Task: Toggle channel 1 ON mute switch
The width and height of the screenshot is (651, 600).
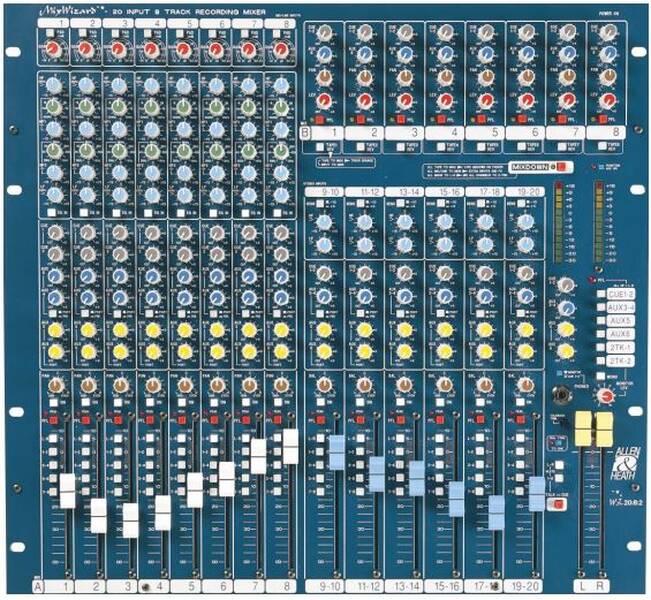Action: point(53,402)
